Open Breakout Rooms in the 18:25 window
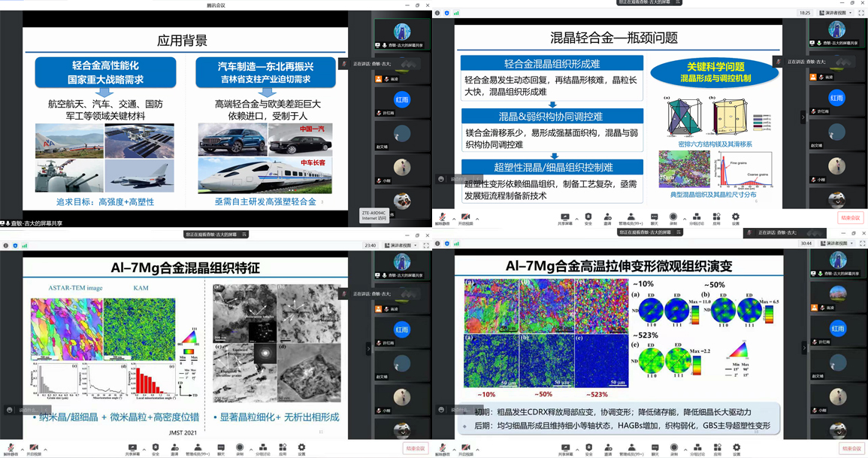 (696, 217)
